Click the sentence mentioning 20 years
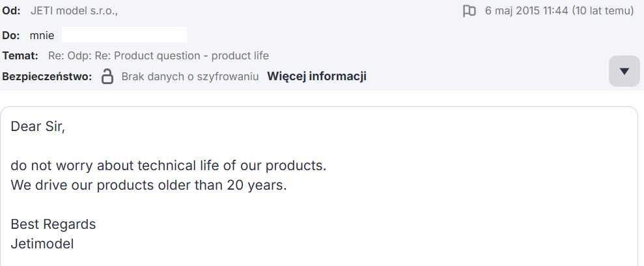The height and width of the screenshot is (266, 644). [148, 185]
